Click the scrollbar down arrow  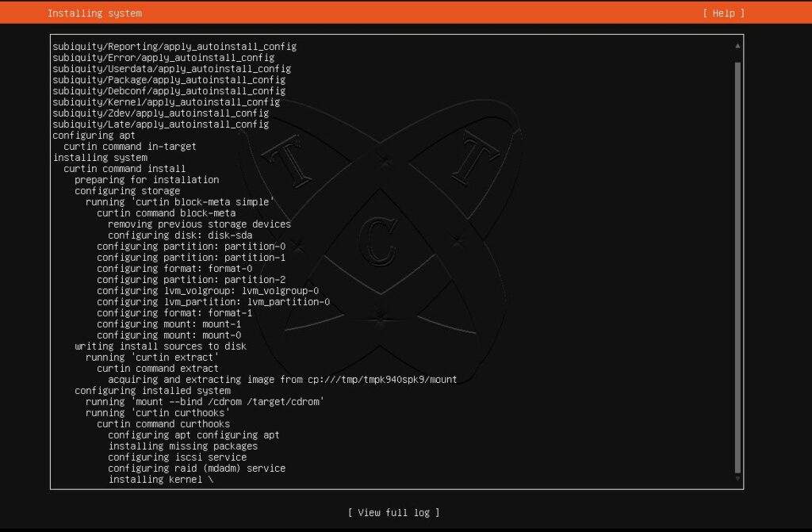coord(737,479)
